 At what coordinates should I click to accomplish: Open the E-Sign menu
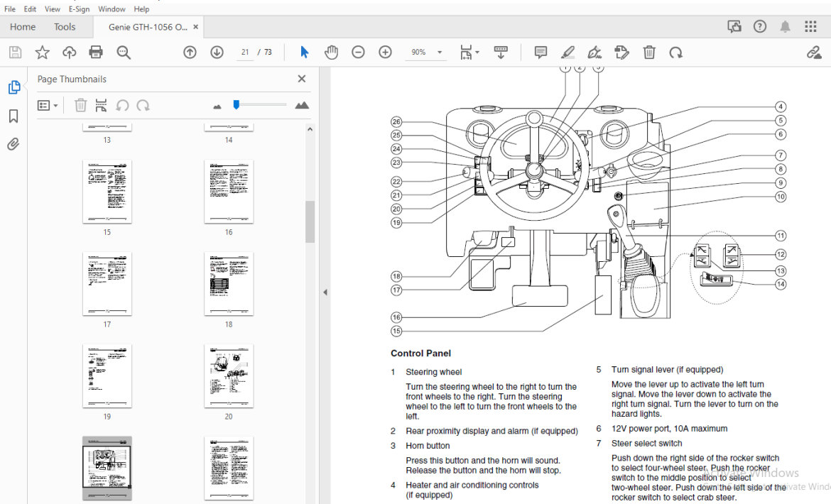point(79,9)
